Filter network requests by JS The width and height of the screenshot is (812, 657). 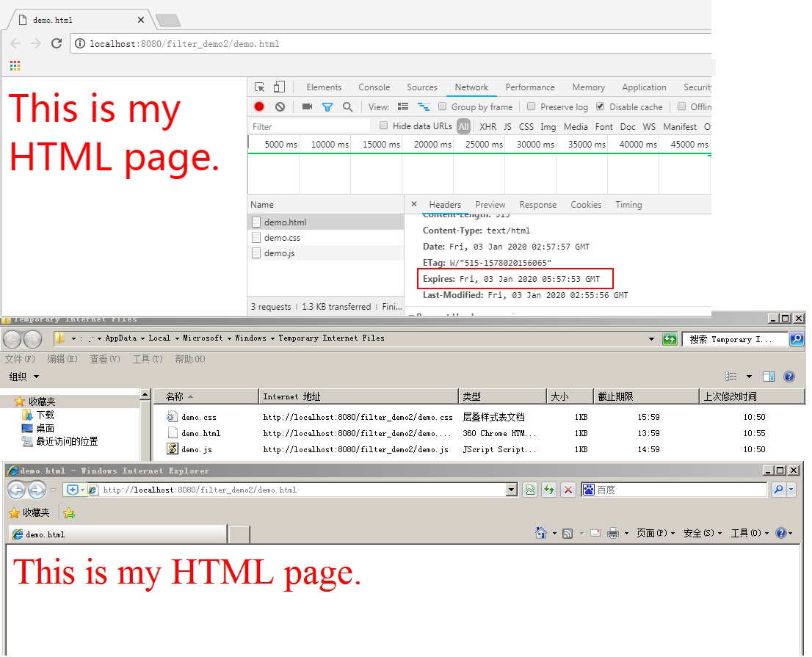(x=507, y=127)
